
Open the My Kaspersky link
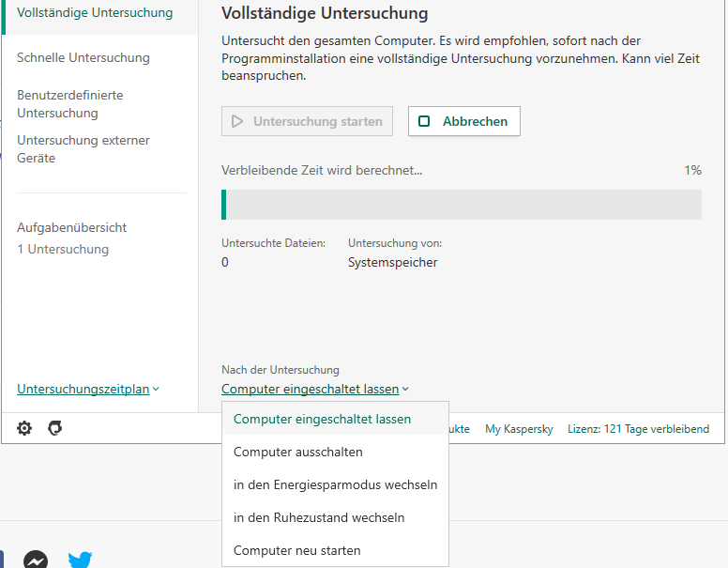[x=519, y=429]
